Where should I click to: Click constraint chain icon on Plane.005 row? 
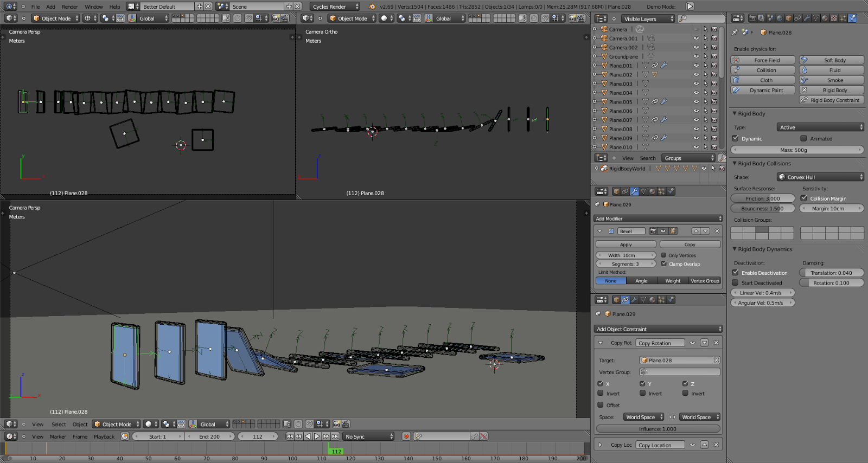click(x=655, y=102)
